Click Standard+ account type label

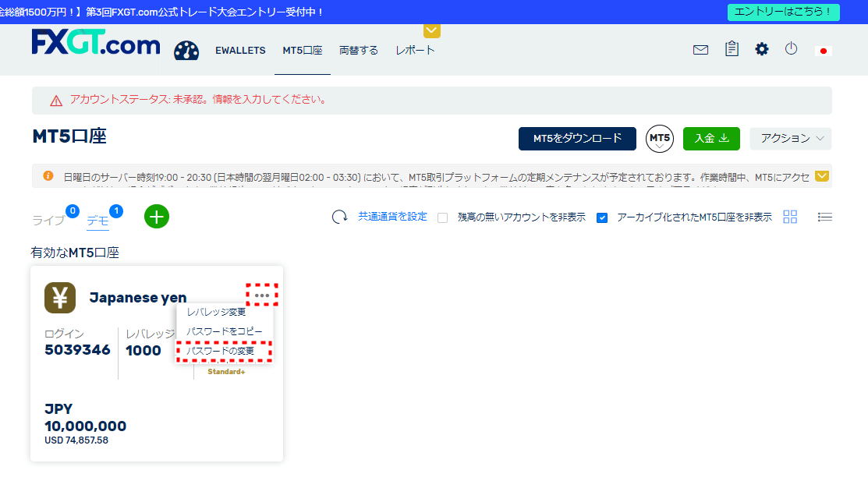226,372
